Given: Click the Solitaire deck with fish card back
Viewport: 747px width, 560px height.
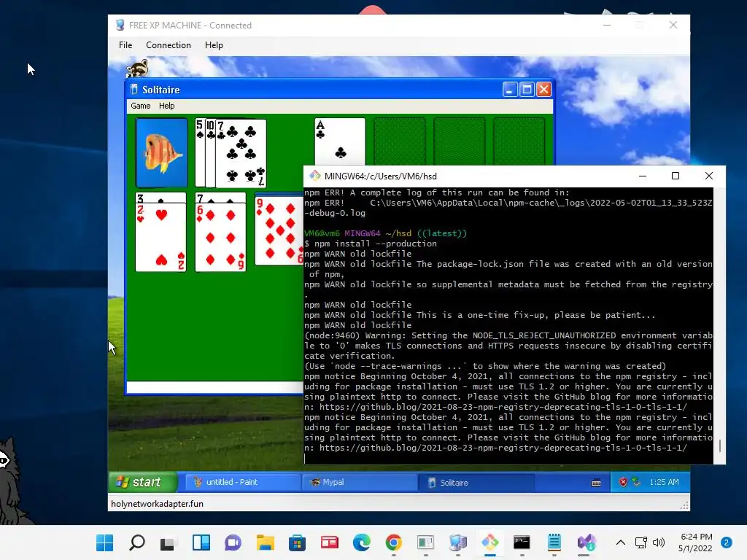Looking at the screenshot, I should pyautogui.click(x=161, y=152).
